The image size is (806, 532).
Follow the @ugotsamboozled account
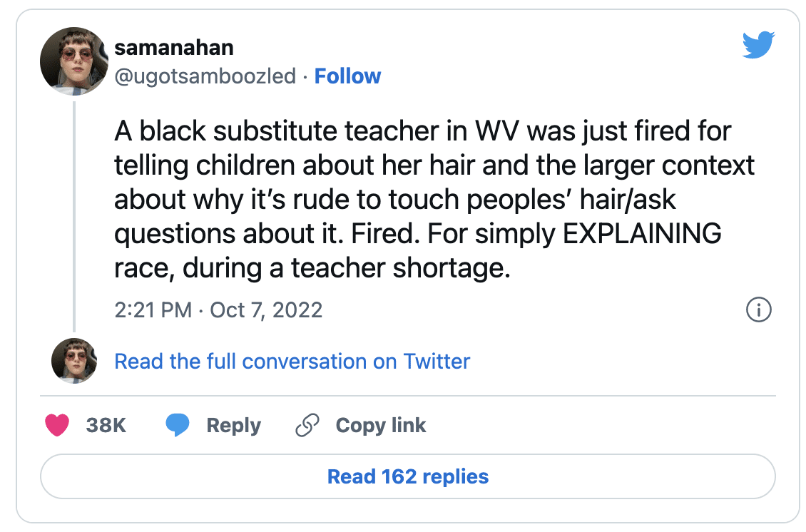[347, 76]
